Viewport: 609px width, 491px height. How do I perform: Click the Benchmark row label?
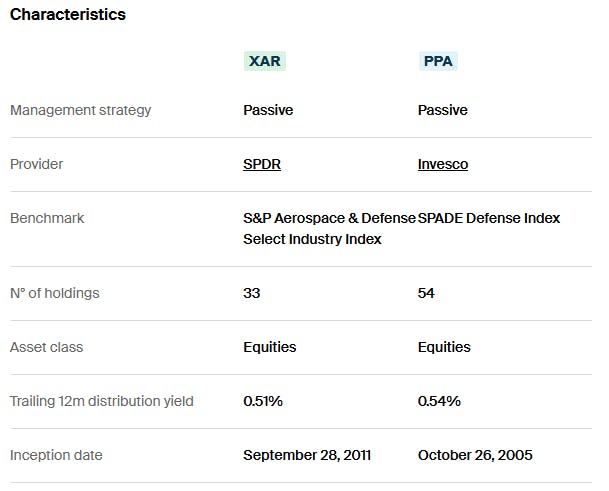click(47, 218)
